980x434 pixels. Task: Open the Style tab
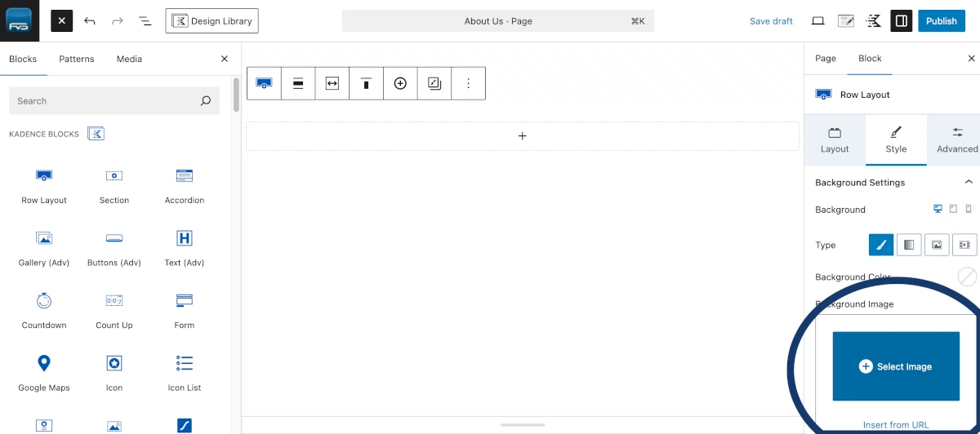click(x=896, y=140)
